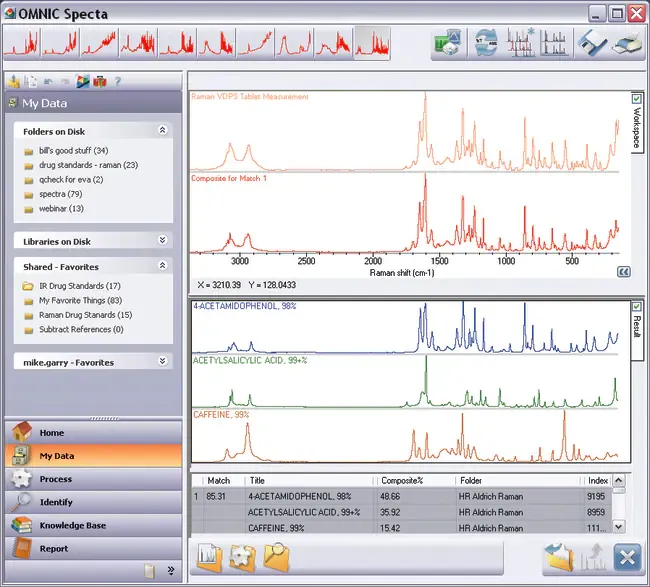This screenshot has width=650, height=587.
Task: Open the instrument setup icon with green blocks
Action: pos(448,44)
